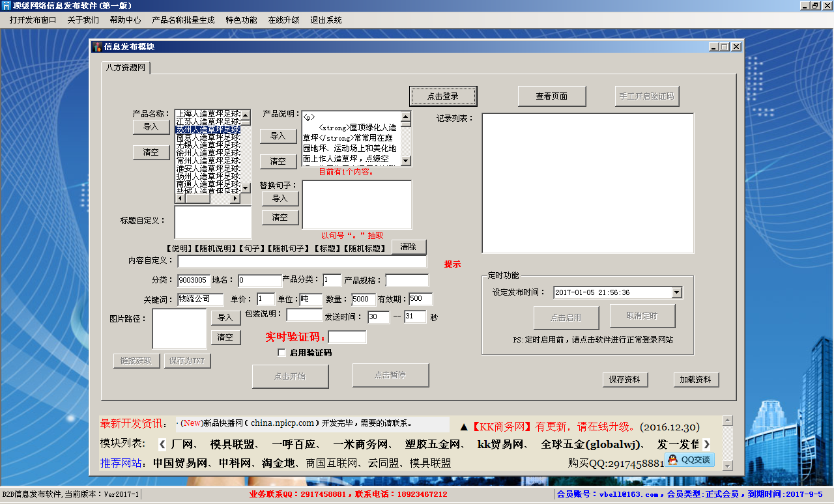Open 一呼百应 module link
The image size is (834, 504).
pos(295,445)
